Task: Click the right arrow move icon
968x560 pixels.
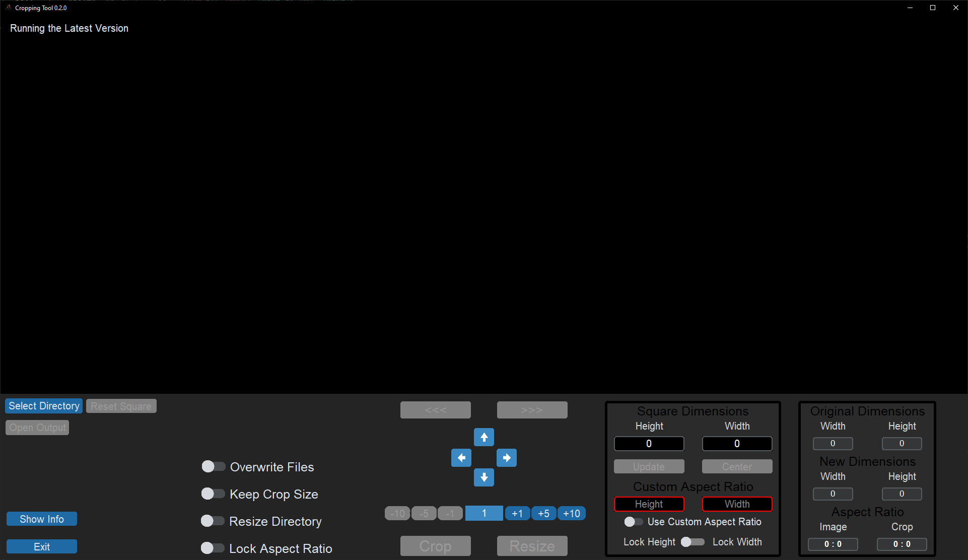Action: click(x=506, y=458)
